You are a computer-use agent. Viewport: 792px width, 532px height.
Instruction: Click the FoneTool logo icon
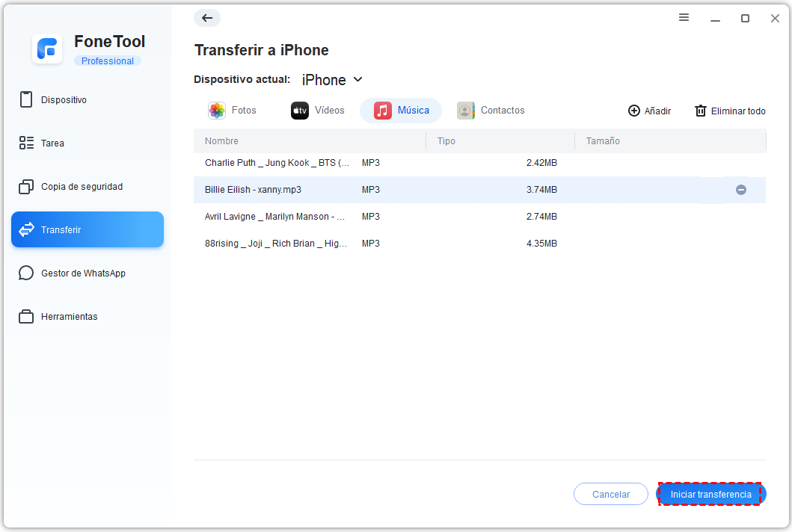click(47, 49)
